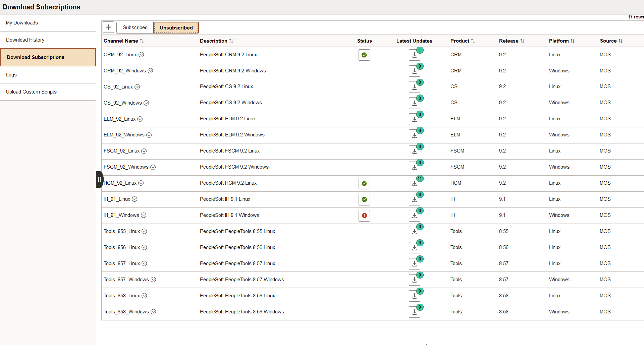
Task: Click the error status icon for IH_91_Windows
Action: tap(364, 216)
